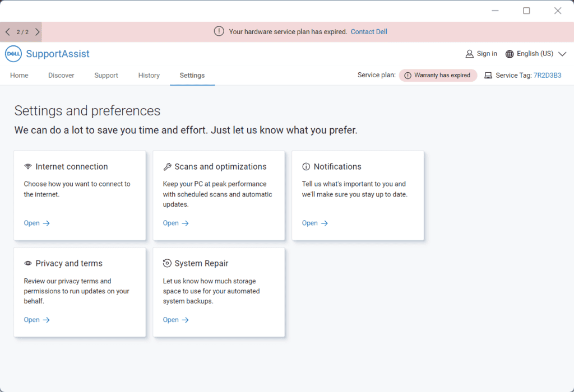Click the info icon beside Notifications
The height and width of the screenshot is (392, 574).
click(306, 167)
